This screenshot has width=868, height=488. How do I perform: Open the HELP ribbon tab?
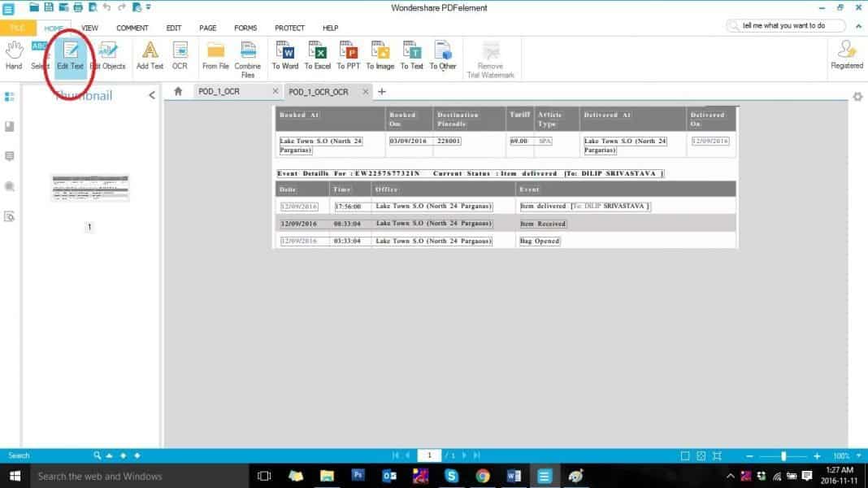(x=331, y=28)
